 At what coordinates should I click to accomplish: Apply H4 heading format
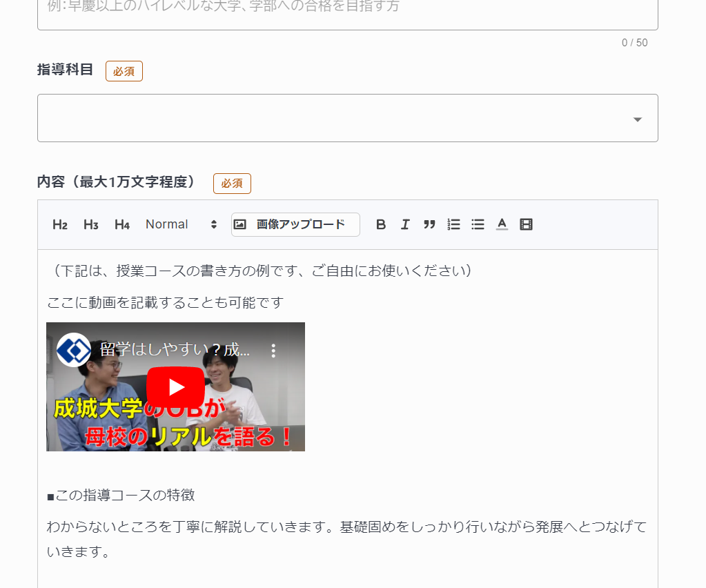122,224
